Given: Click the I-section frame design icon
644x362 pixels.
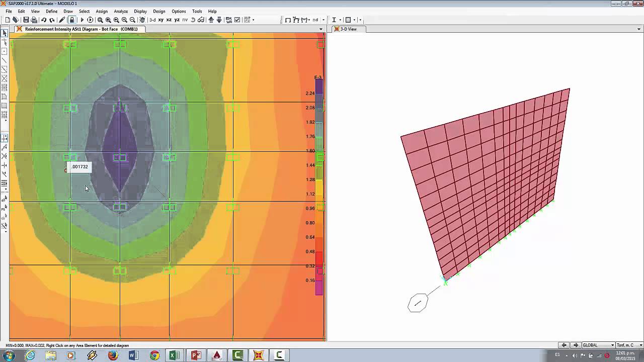Looking at the screenshot, I should click(334, 20).
